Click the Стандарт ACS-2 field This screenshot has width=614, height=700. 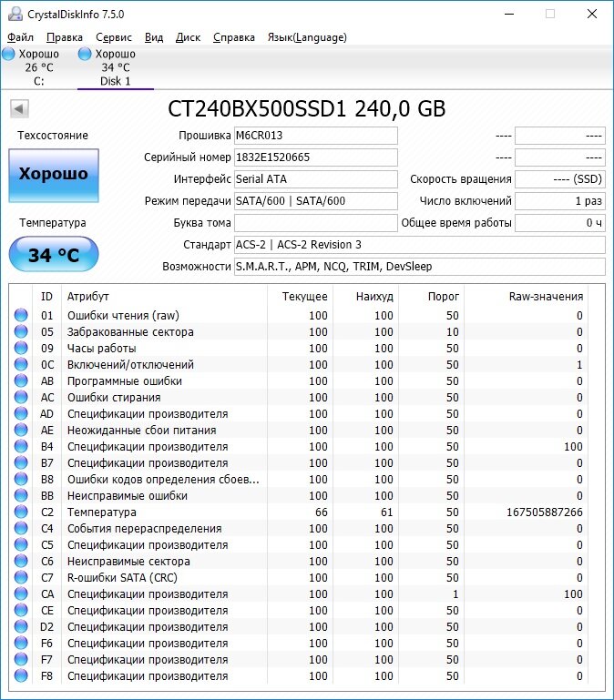[x=420, y=245]
